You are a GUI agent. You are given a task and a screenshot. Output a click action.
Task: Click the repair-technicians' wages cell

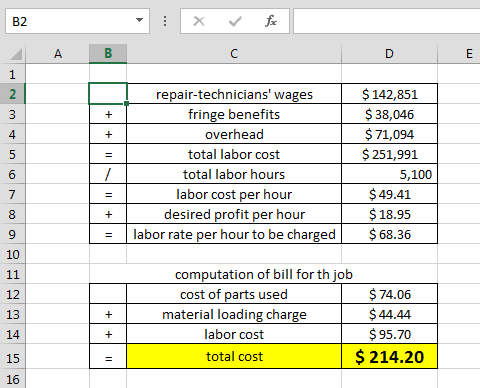tap(234, 94)
